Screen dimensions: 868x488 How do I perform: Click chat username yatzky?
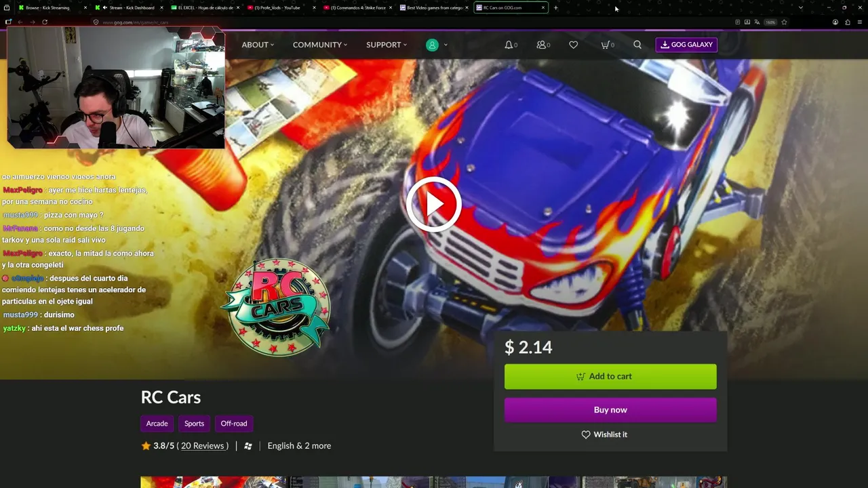tap(14, 329)
